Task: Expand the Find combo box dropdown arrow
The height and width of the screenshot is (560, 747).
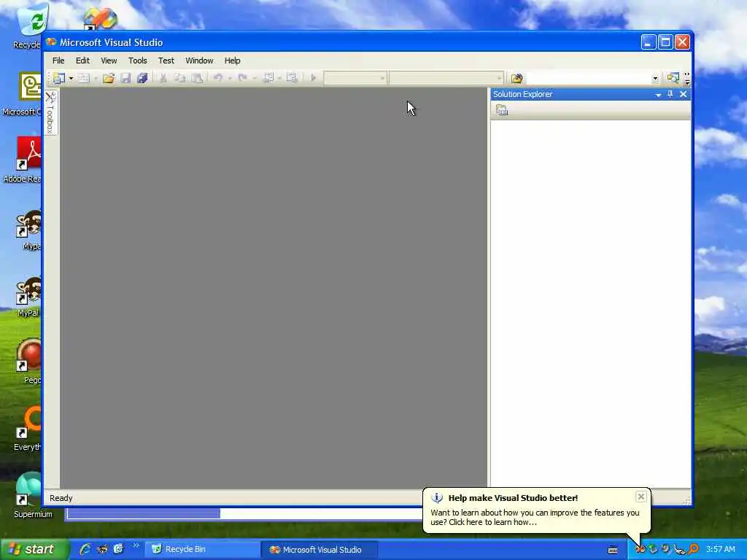Action: point(655,79)
